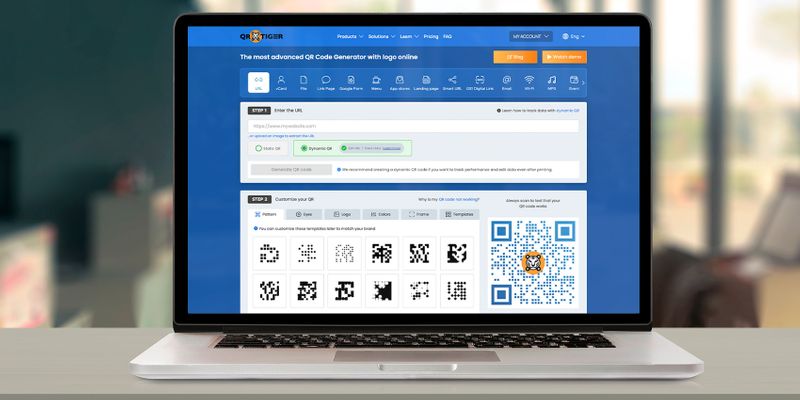The height and width of the screenshot is (400, 800).
Task: Choose the Menu QR type icon
Action: pyautogui.click(x=376, y=83)
